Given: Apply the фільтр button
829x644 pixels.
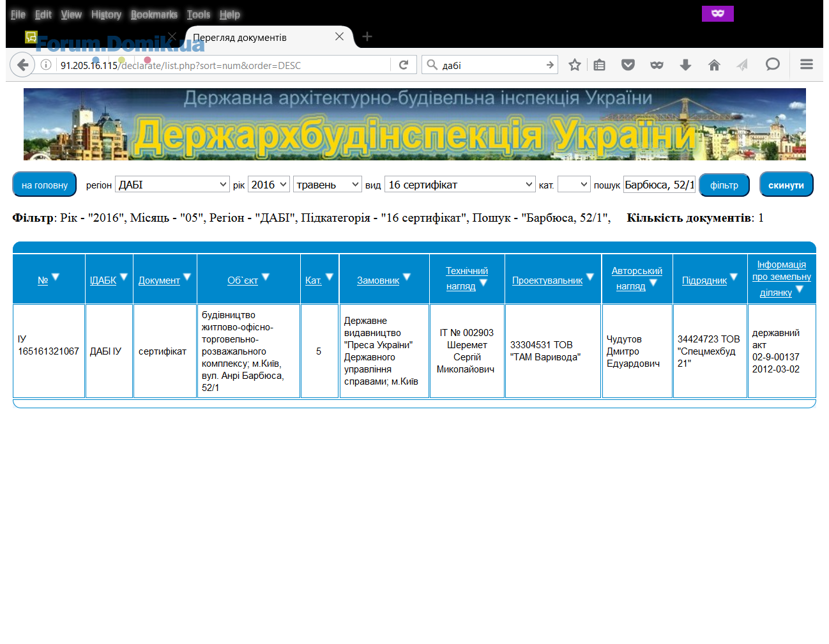Looking at the screenshot, I should [724, 185].
